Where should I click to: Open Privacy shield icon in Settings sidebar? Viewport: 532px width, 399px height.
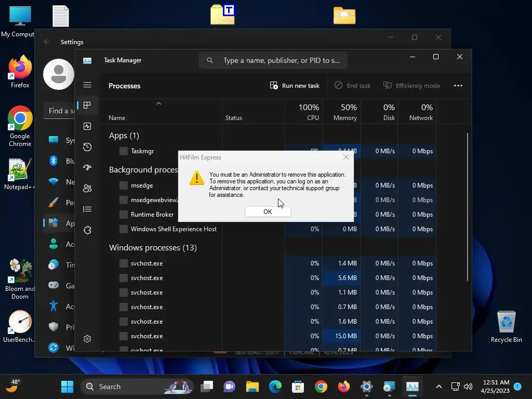[54, 327]
